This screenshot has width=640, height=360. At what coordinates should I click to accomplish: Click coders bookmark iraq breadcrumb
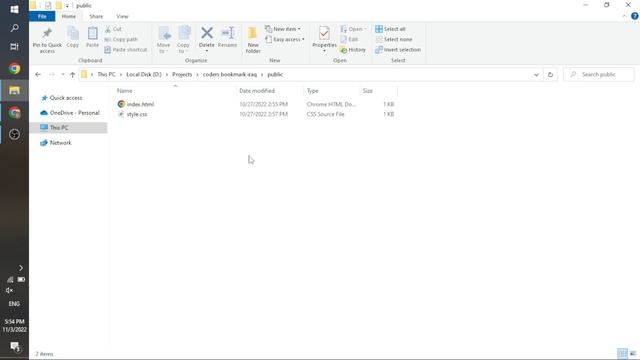pos(230,74)
